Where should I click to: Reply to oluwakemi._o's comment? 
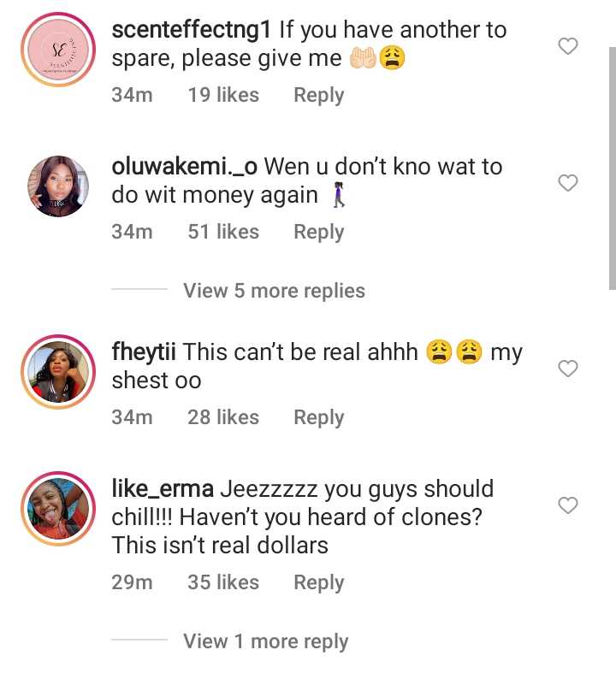point(318,232)
